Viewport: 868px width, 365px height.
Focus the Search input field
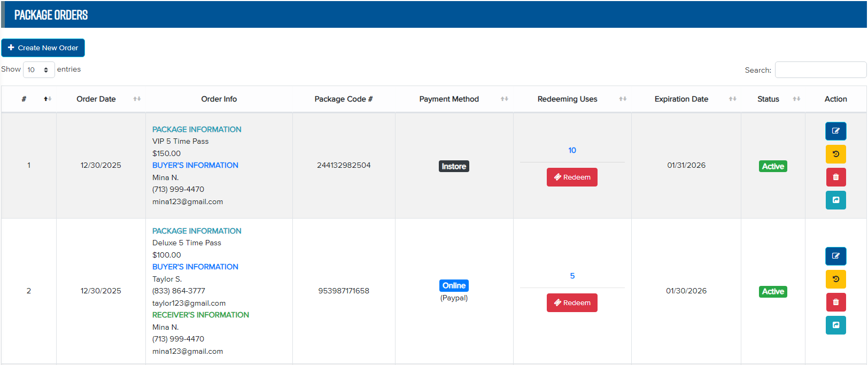tap(820, 70)
